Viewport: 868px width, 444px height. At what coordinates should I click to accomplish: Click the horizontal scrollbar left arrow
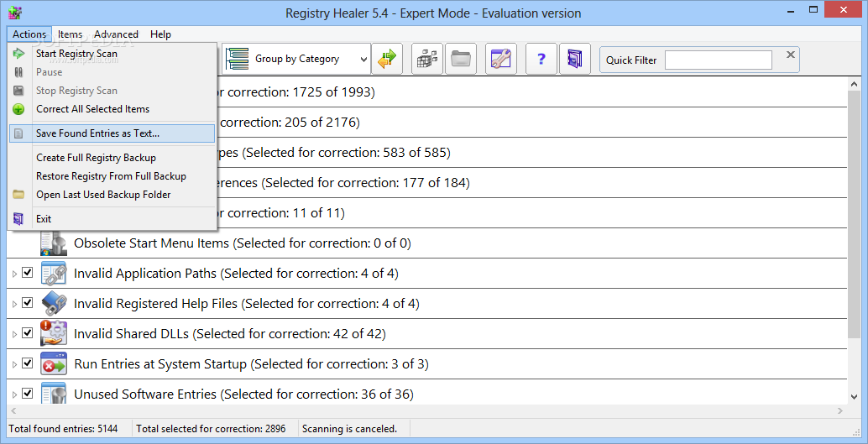(13, 410)
